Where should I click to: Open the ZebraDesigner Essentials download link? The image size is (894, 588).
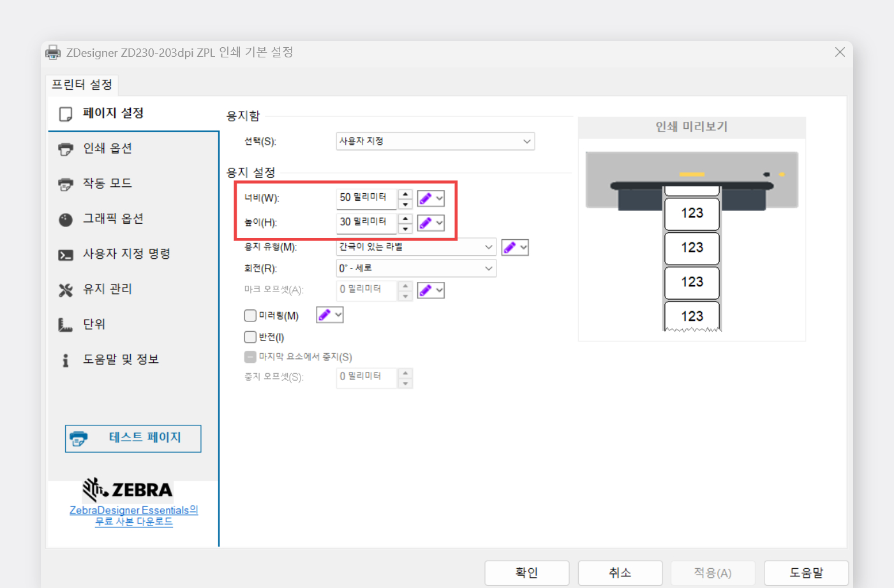click(133, 515)
